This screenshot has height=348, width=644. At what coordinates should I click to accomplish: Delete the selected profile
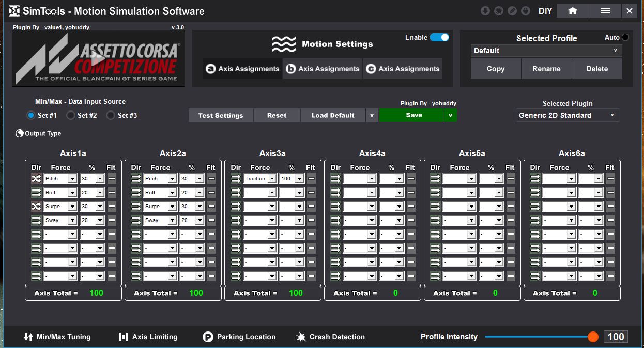tap(597, 69)
